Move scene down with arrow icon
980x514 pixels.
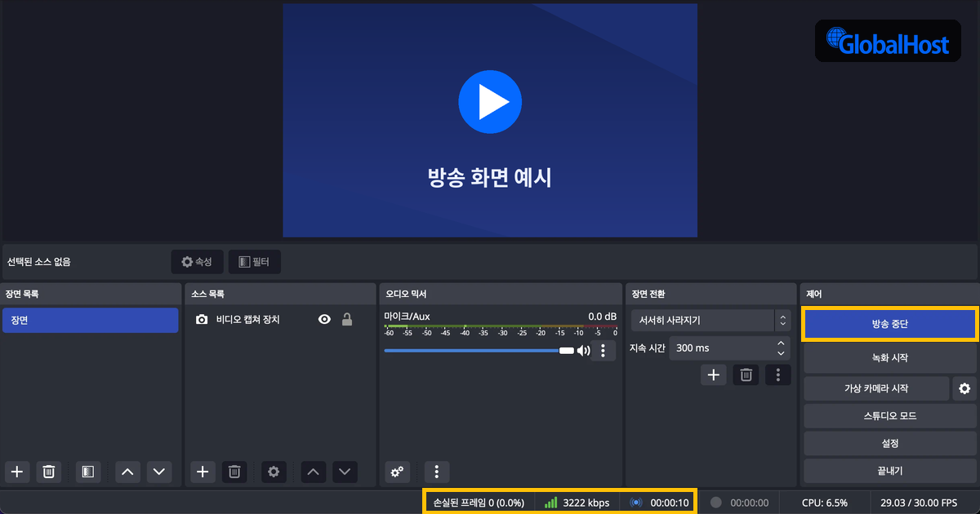(158, 472)
